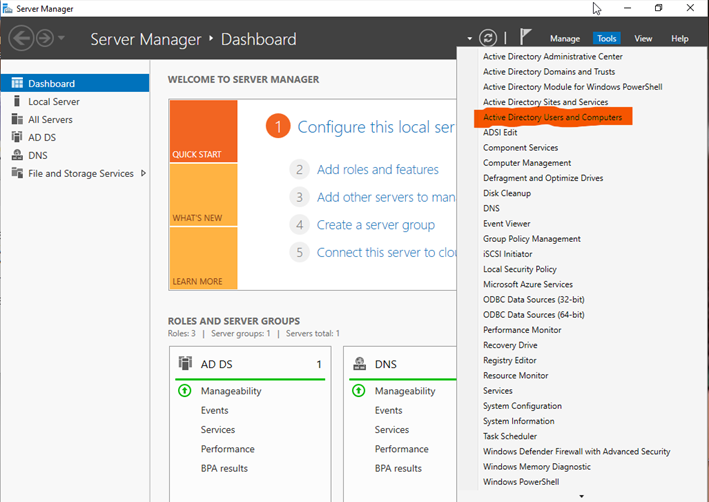Image resolution: width=709 pixels, height=502 pixels.
Task: Click the back navigation arrow
Action: point(21,38)
